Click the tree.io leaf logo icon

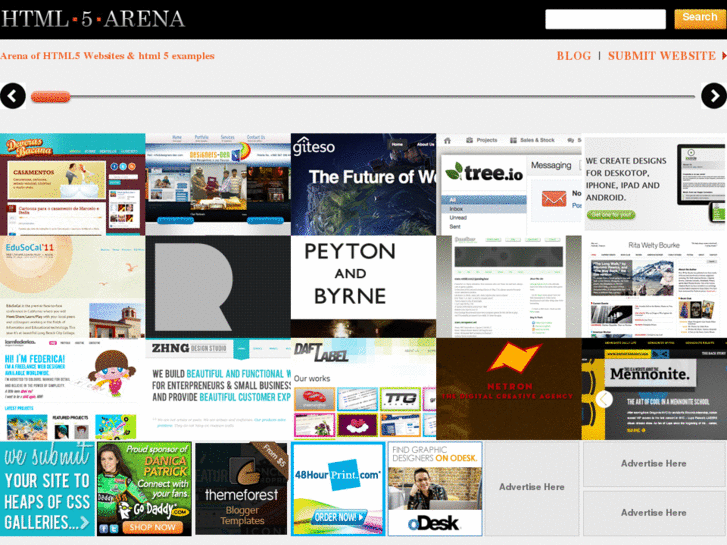point(454,171)
